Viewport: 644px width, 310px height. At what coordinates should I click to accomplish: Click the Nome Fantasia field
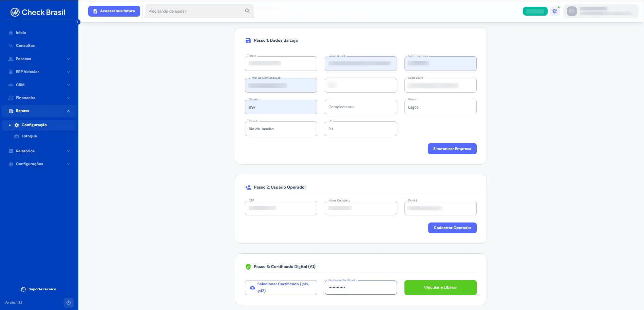(x=440, y=63)
